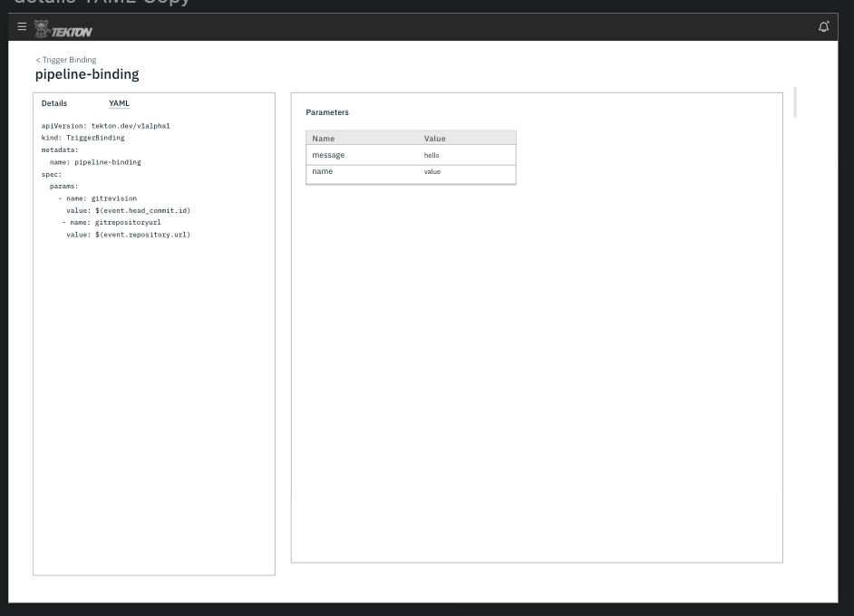The width and height of the screenshot is (854, 616).
Task: Go back via the Trigger Binding breadcrumb
Action: (65, 59)
